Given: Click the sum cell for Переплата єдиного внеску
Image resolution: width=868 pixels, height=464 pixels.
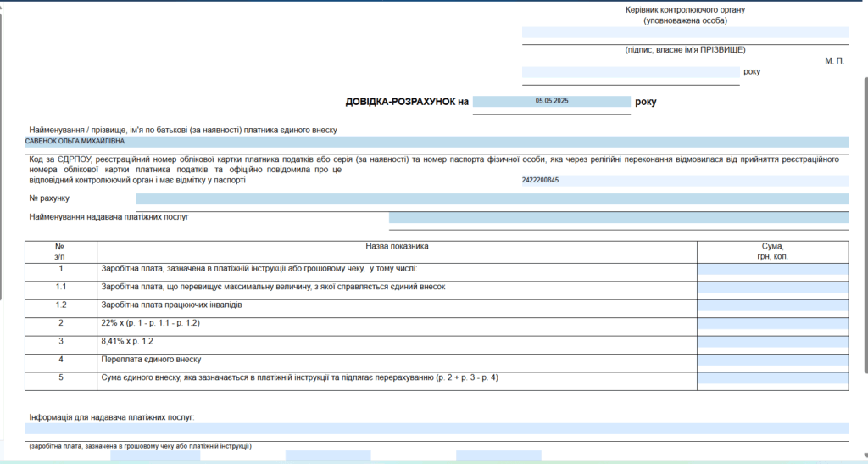Looking at the screenshot, I should click(x=773, y=361).
